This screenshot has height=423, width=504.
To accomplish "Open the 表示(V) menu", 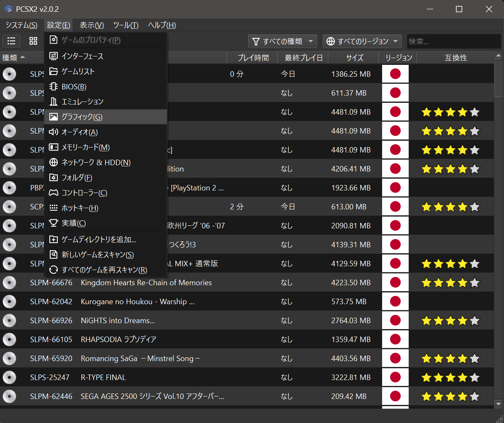I will [x=92, y=25].
